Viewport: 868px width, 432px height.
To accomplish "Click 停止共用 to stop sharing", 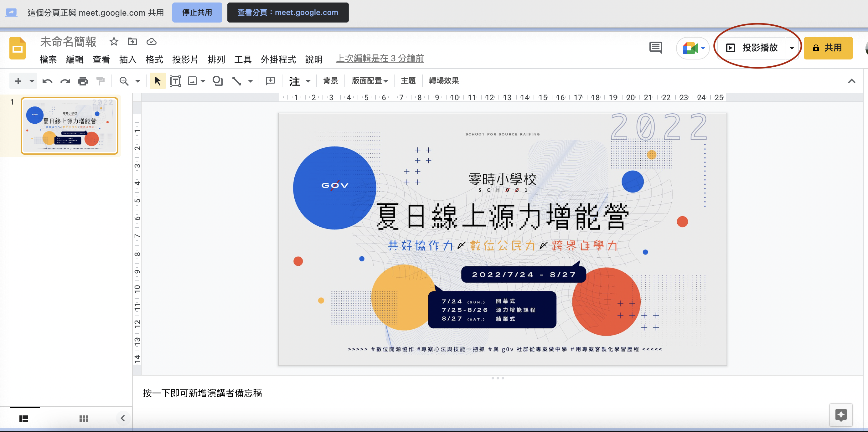I will tap(197, 13).
